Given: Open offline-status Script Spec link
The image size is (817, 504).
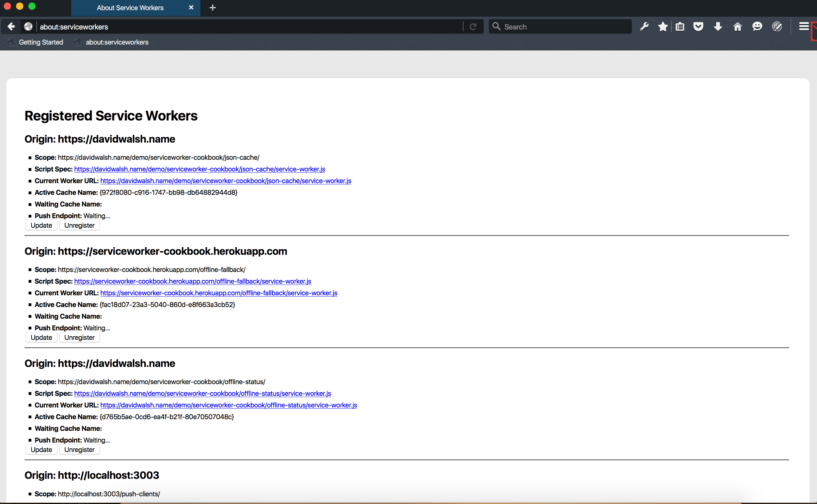Looking at the screenshot, I should click(202, 393).
